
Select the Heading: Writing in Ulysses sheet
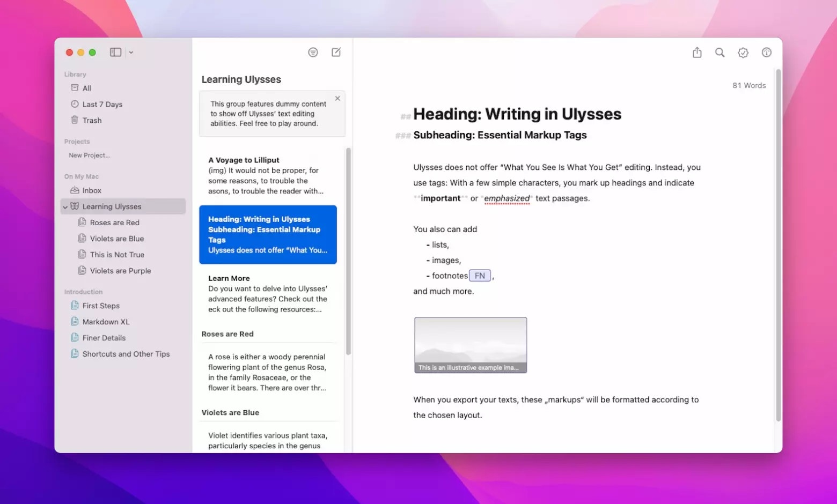268,234
